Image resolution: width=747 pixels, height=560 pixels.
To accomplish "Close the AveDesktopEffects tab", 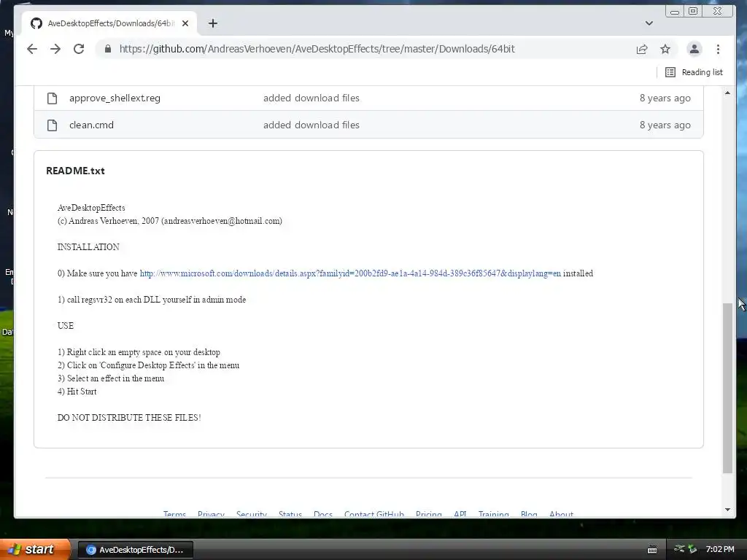I will (x=185, y=23).
